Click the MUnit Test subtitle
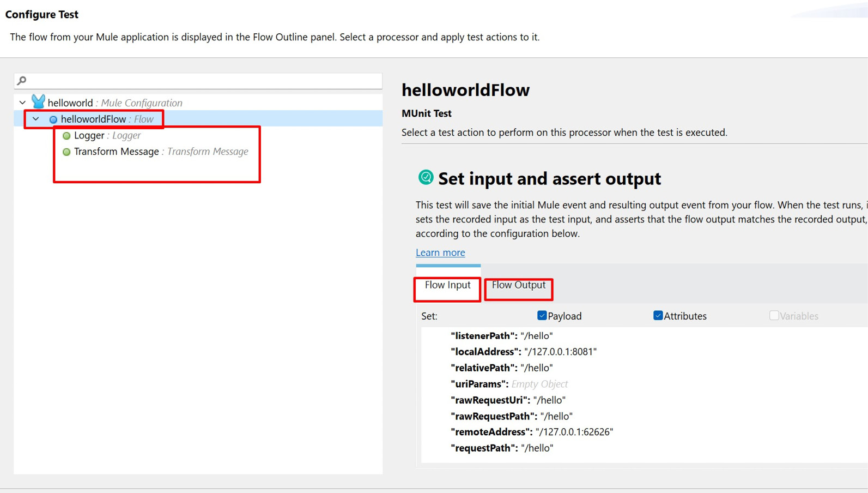This screenshot has height=493, width=868. tap(427, 113)
